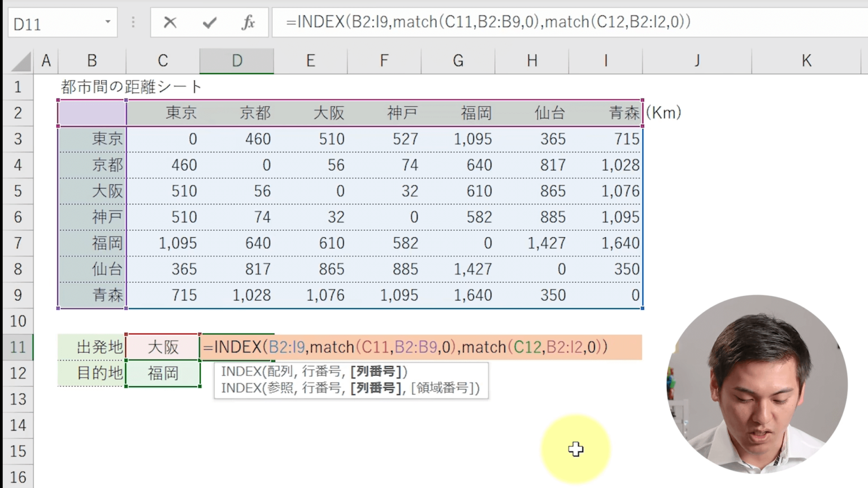The width and height of the screenshot is (868, 488).
Task: Click cell E9 containing 1,076
Action: tap(310, 295)
